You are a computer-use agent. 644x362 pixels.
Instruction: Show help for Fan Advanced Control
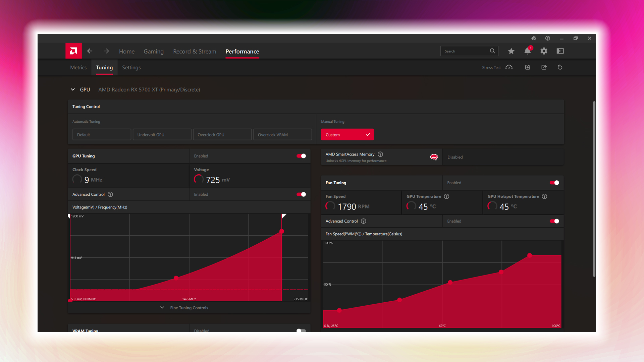coord(364,221)
